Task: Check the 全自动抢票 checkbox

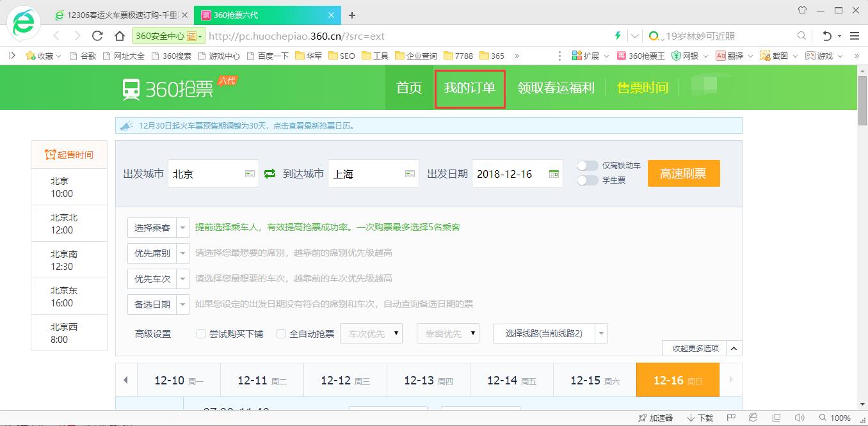Action: click(281, 333)
